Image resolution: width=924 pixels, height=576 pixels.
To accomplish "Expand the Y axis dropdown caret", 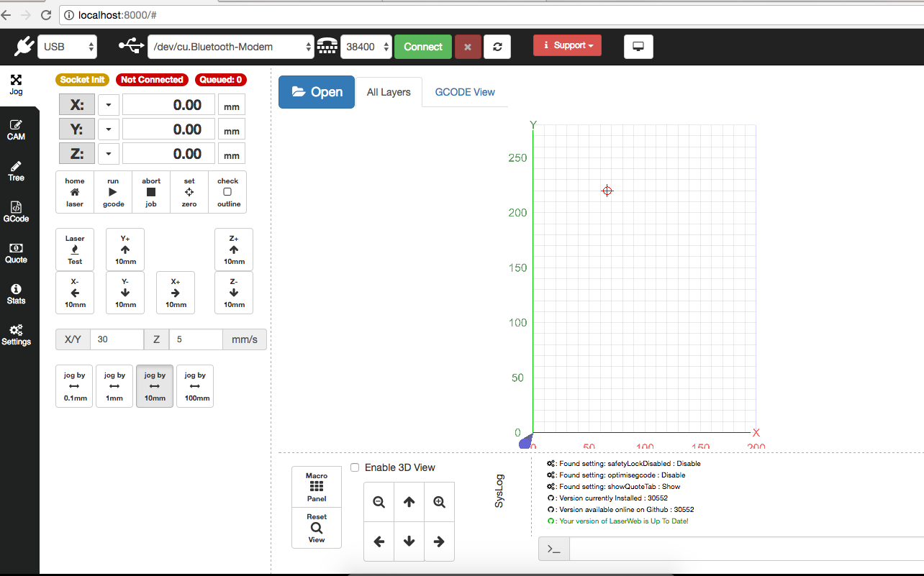I will click(x=108, y=129).
